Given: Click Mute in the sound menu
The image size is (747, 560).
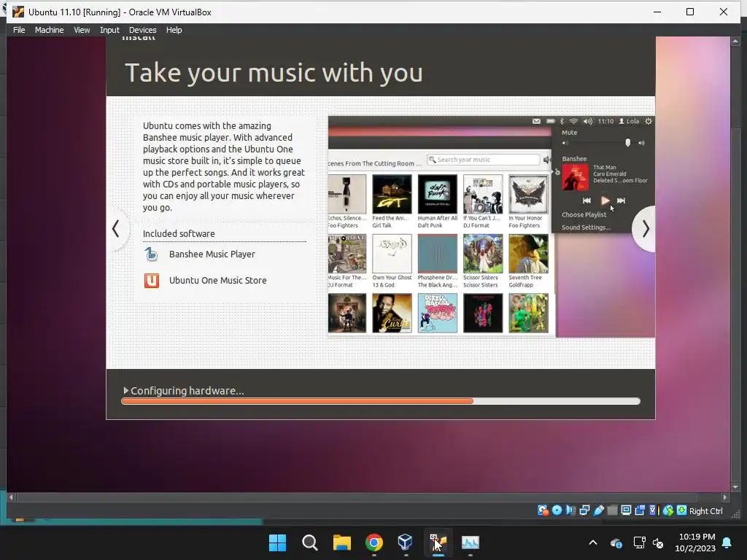Looking at the screenshot, I should [x=569, y=133].
